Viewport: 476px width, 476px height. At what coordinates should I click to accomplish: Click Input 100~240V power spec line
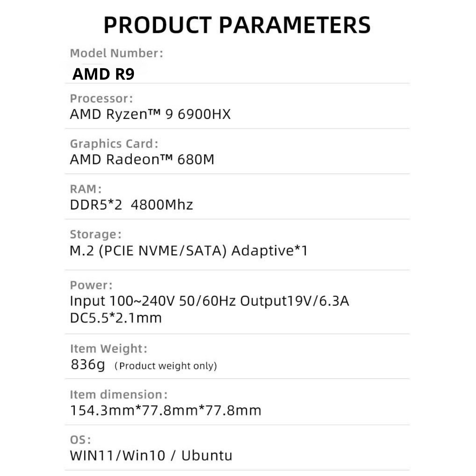tap(209, 301)
